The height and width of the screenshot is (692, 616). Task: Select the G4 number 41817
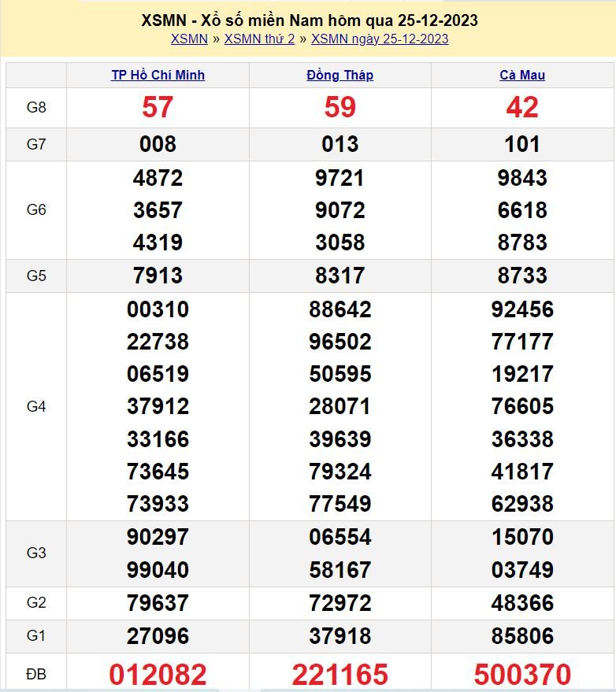point(522,472)
